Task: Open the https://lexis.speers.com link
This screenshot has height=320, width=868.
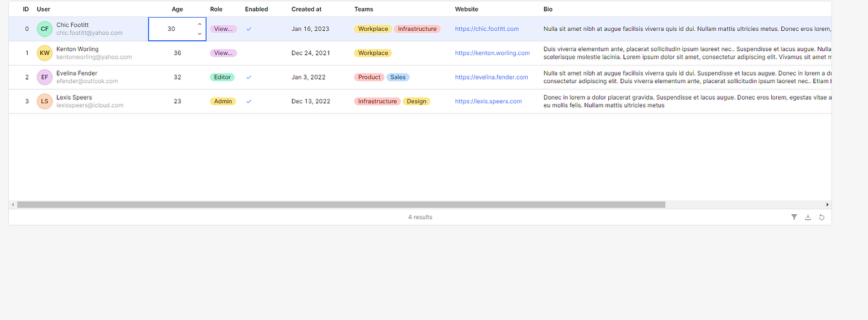Action: click(x=488, y=101)
